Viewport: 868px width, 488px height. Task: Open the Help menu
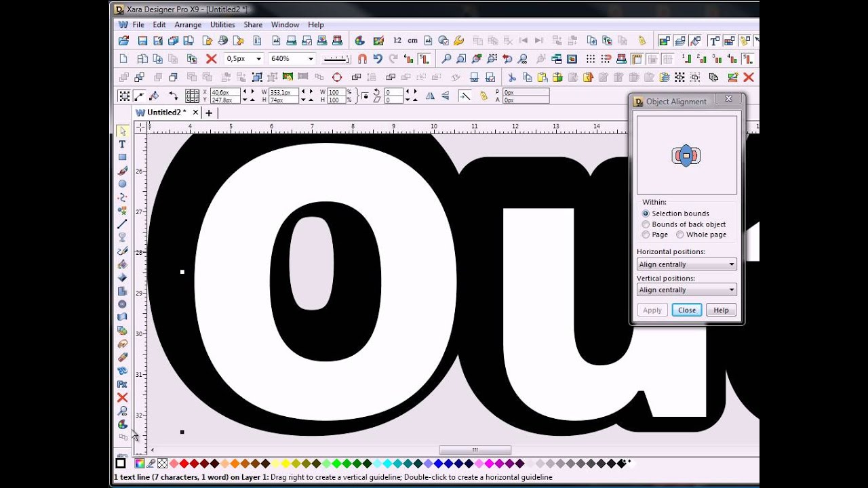pos(316,24)
